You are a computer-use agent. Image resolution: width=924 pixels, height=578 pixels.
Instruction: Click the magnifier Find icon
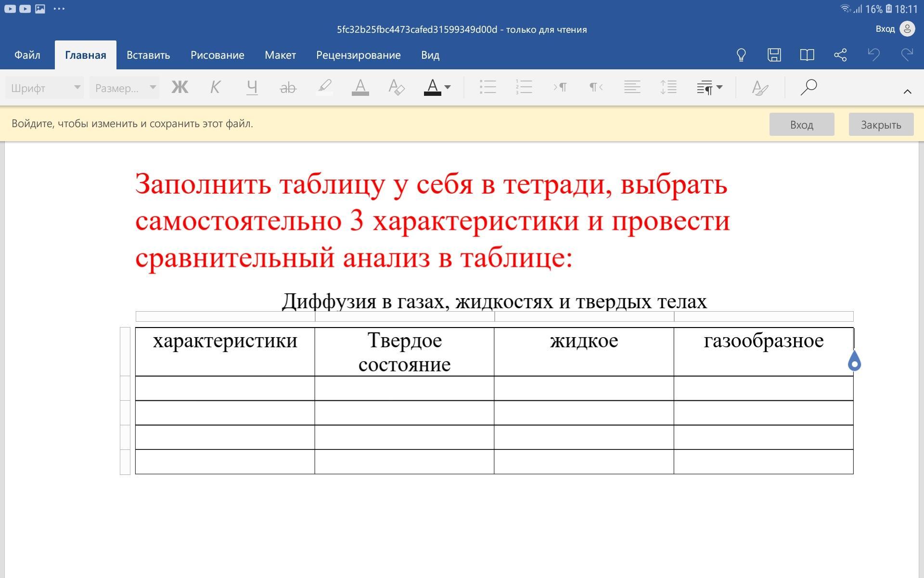(x=808, y=87)
